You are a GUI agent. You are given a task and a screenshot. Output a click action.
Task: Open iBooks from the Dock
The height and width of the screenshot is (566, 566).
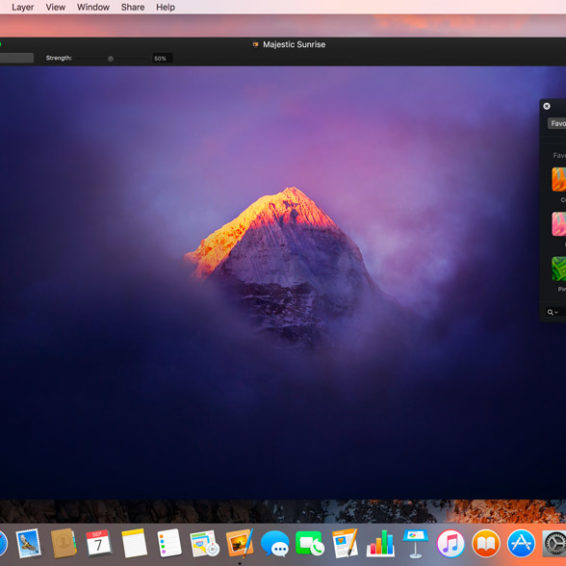(x=486, y=543)
